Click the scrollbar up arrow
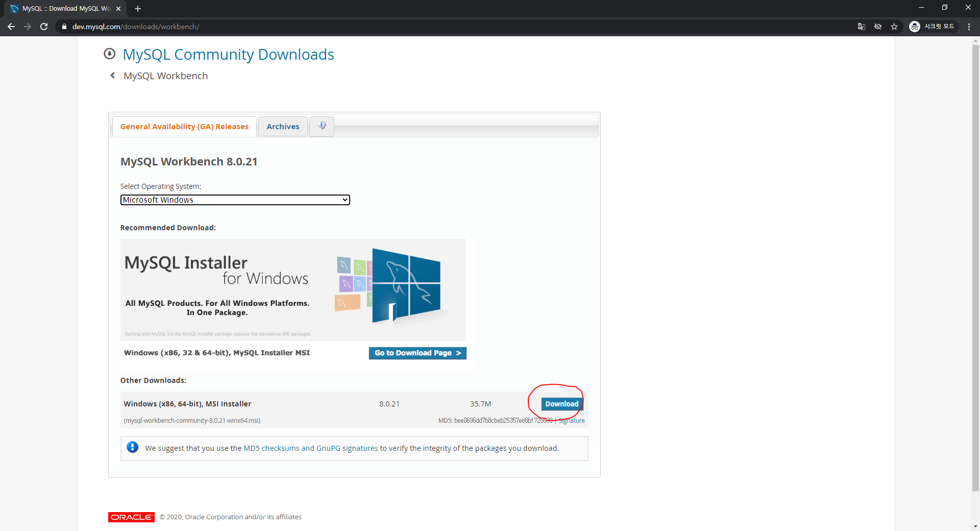 [975, 40]
